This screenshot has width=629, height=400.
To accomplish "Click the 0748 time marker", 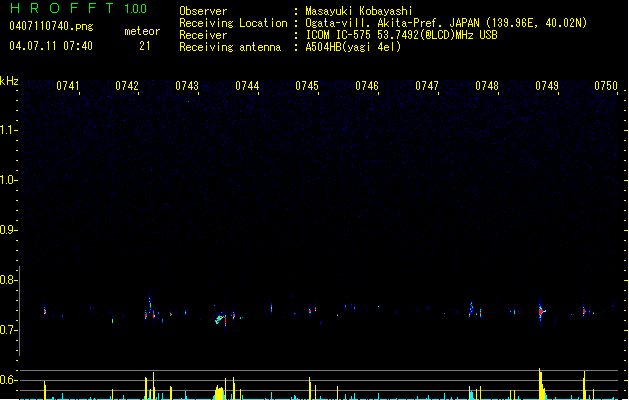I will [x=487, y=86].
